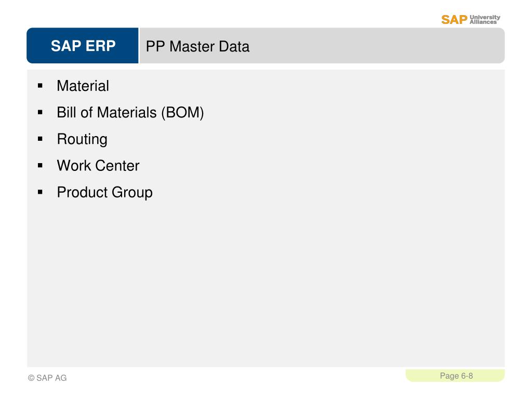Image resolution: width=532 pixels, height=399 pixels.
Task: Click the empty gray content area
Action: coord(266,282)
